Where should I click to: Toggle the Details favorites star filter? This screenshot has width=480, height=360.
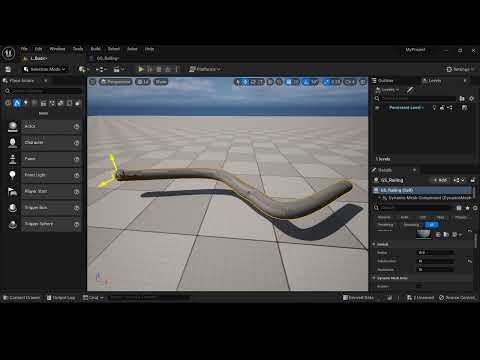coord(467,208)
